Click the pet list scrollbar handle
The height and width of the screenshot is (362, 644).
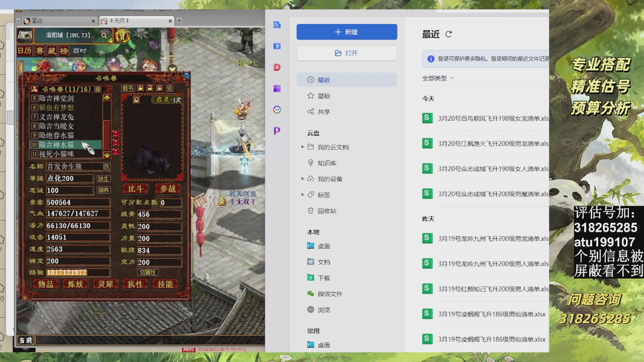tap(107, 128)
